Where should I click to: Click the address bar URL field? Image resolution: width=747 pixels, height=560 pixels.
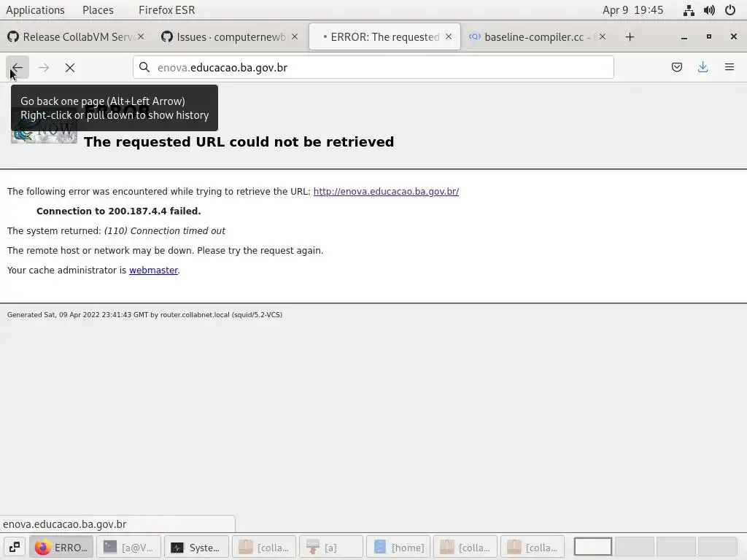coord(373,67)
